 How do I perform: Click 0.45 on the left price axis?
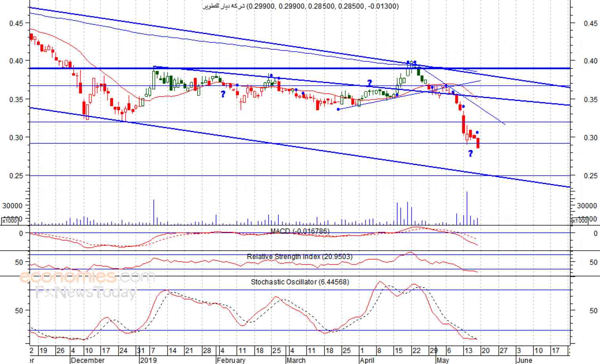(16, 23)
